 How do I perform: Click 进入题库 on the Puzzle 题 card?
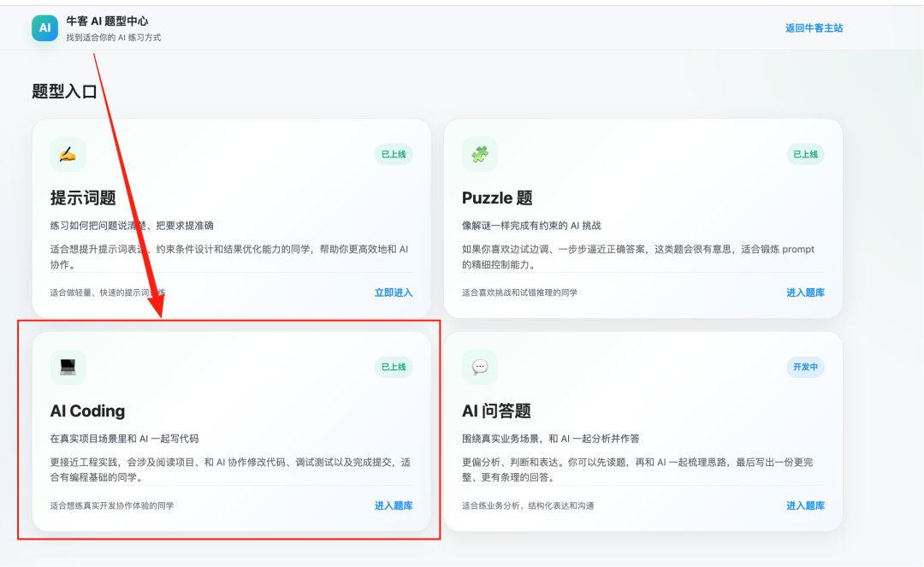pyautogui.click(x=806, y=292)
